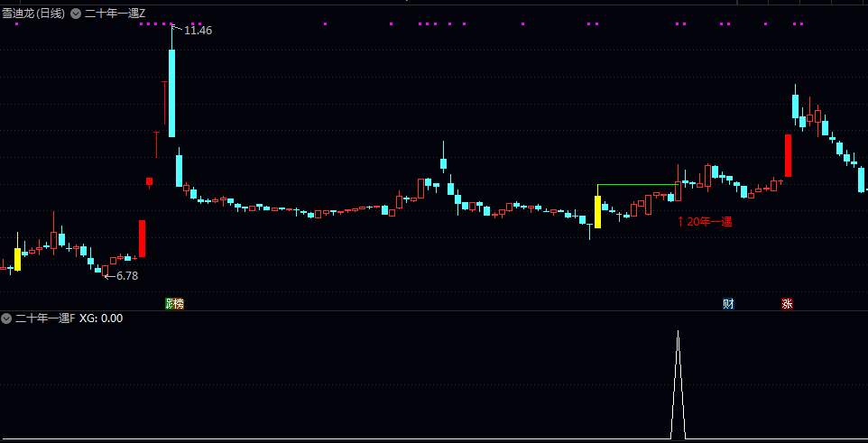Click the 二十年一遇F indicator label
The image size is (868, 443).
tap(45, 318)
